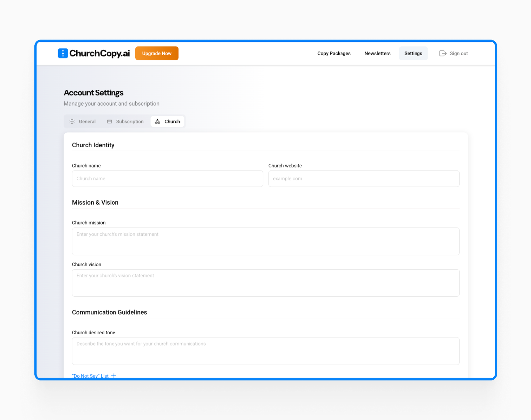Click the Church website field
Image resolution: width=531 pixels, height=420 pixels.
click(364, 178)
